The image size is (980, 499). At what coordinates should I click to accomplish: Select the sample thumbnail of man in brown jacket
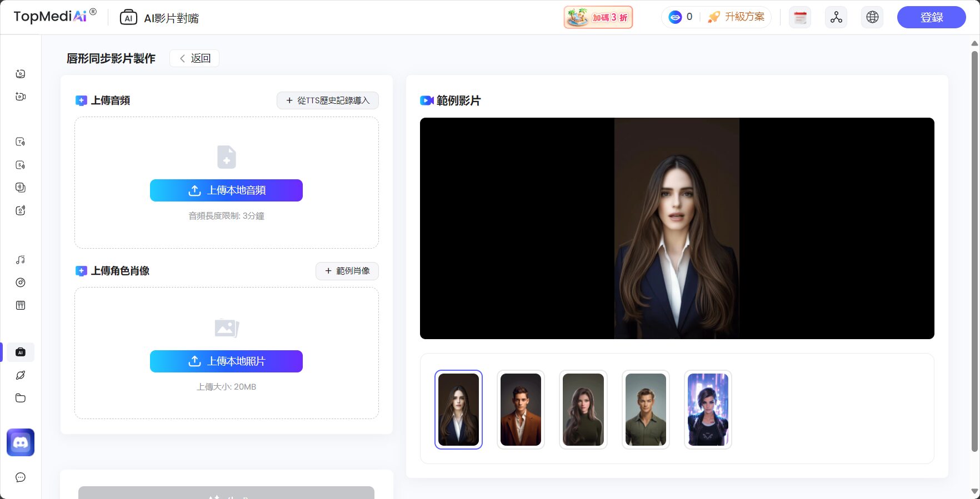521,410
